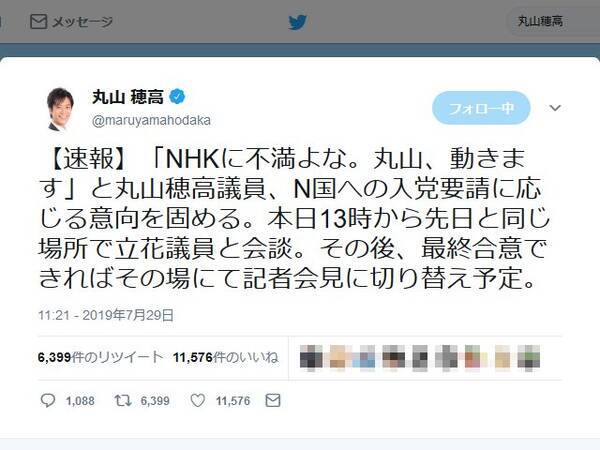Click the last blurred liker avatar
600x450 pixels.
click(528, 358)
